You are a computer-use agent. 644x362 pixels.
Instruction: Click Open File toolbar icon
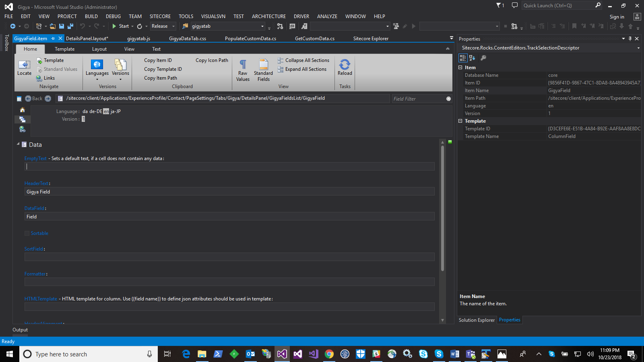click(53, 26)
